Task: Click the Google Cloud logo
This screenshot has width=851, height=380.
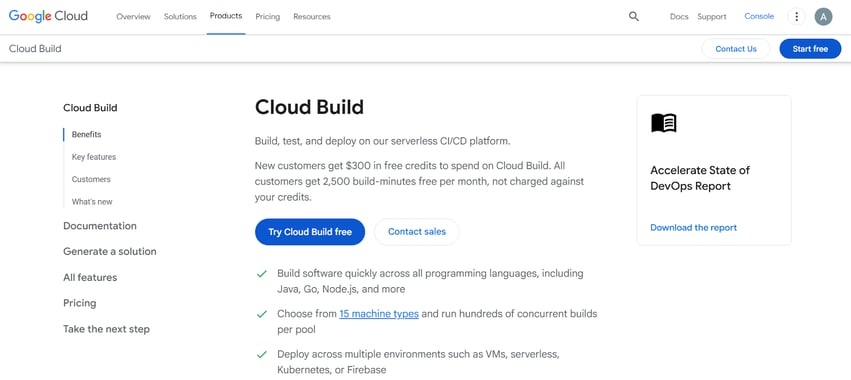Action: pos(48,16)
